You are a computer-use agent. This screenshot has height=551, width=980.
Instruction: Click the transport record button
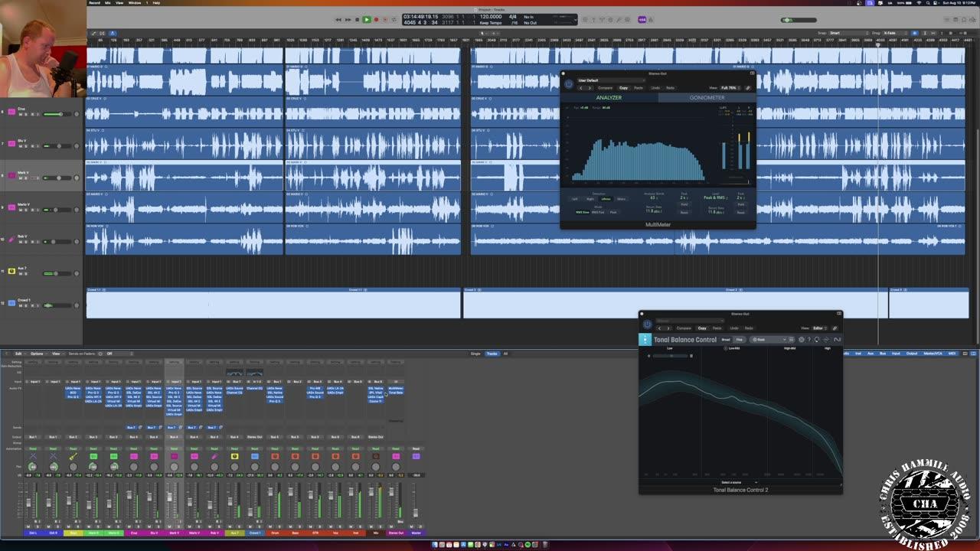[376, 20]
